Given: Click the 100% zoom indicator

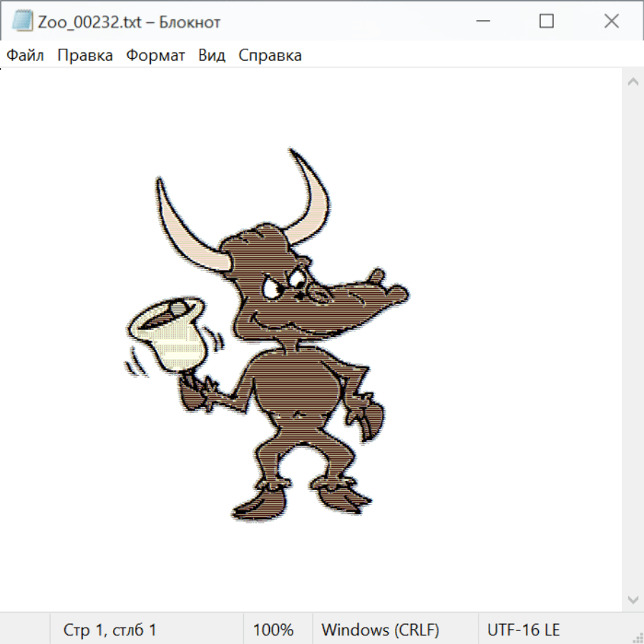Looking at the screenshot, I should point(273,630).
